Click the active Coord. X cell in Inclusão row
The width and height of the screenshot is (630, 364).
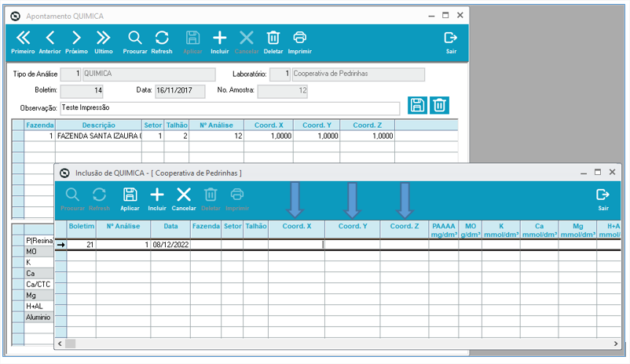296,245
